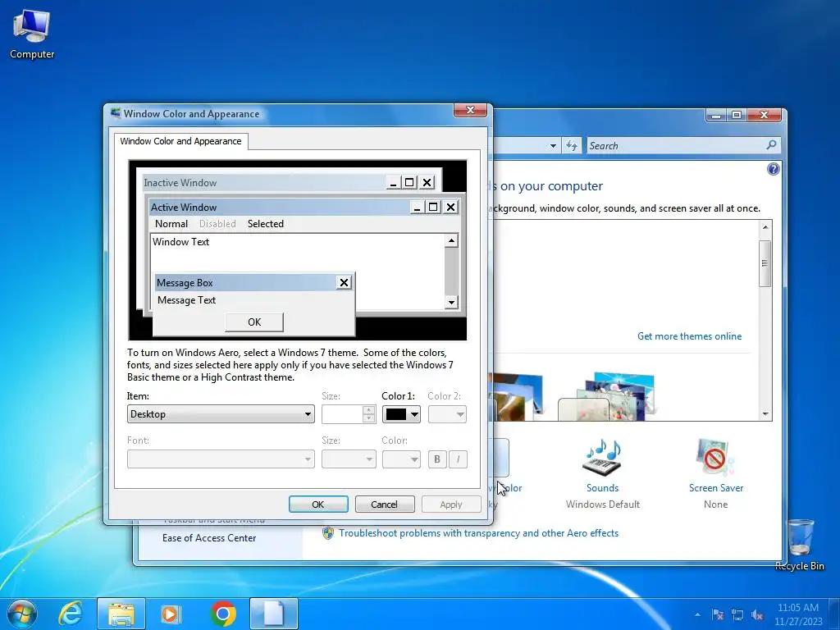Open Get more themes online link
The height and width of the screenshot is (630, 840).
689,336
